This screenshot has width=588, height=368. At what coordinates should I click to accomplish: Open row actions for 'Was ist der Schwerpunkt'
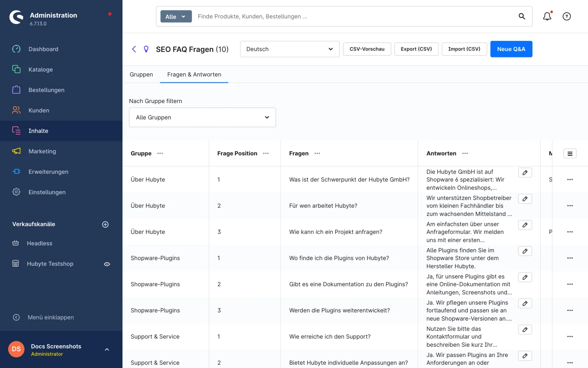coord(570,180)
